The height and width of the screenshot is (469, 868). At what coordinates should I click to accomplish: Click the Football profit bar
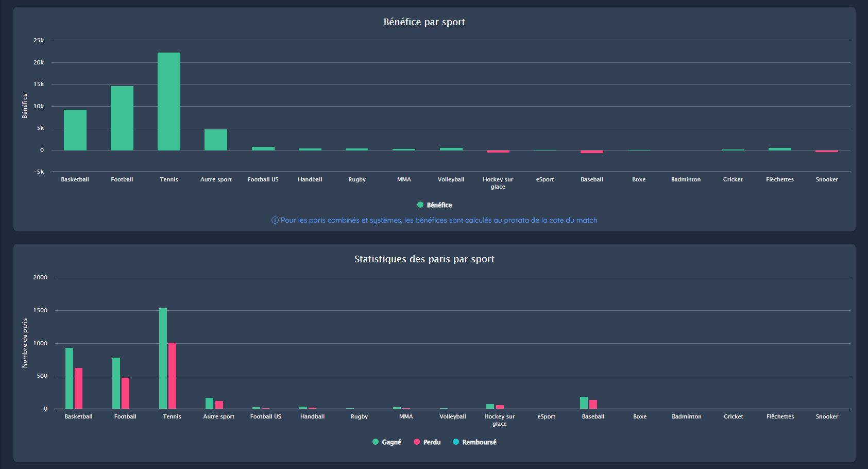click(x=122, y=118)
